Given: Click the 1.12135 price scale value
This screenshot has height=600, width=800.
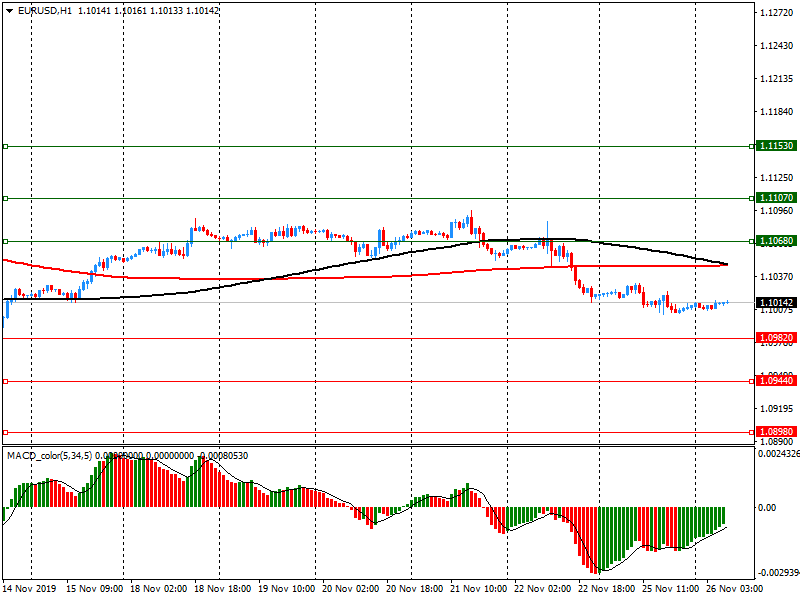Looking at the screenshot, I should pyautogui.click(x=777, y=79).
